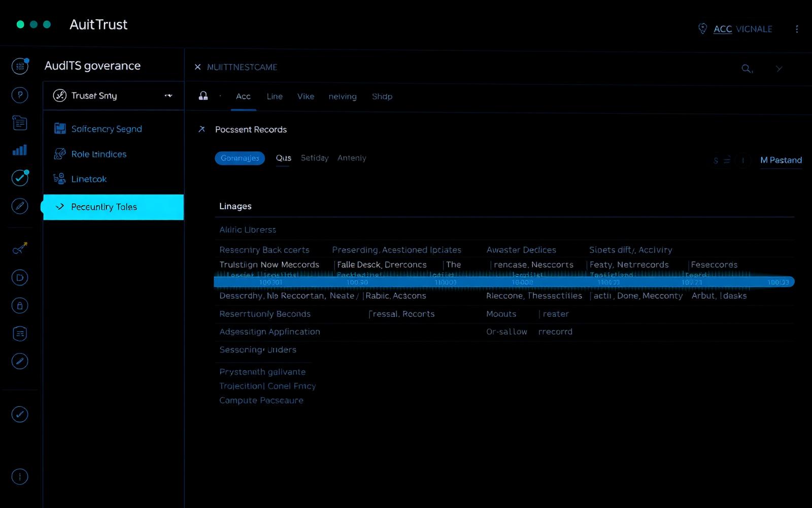Click the location badge icon beside ACC

click(702, 28)
